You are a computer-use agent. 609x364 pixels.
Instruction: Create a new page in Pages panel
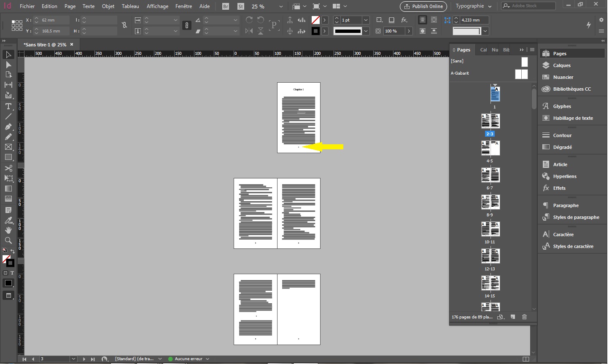pos(513,317)
